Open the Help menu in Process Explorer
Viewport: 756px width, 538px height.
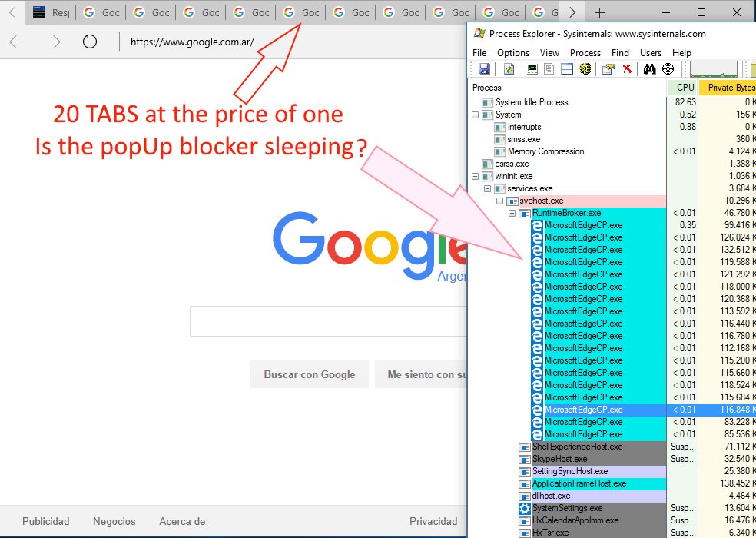click(681, 52)
